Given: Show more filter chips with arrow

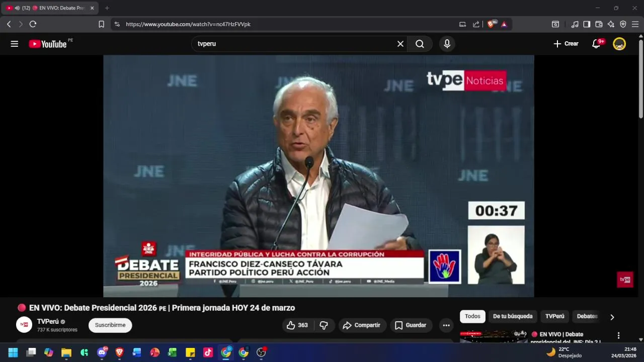Looking at the screenshot, I should tap(612, 317).
